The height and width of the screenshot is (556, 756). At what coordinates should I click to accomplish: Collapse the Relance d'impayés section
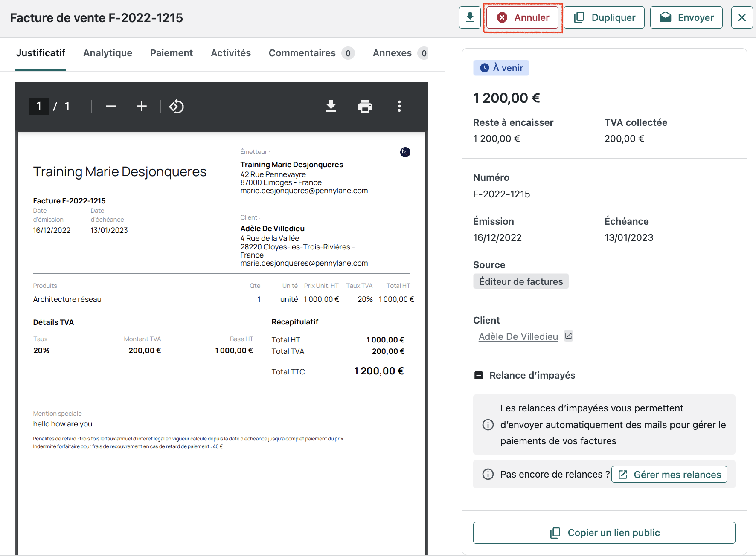tap(479, 376)
